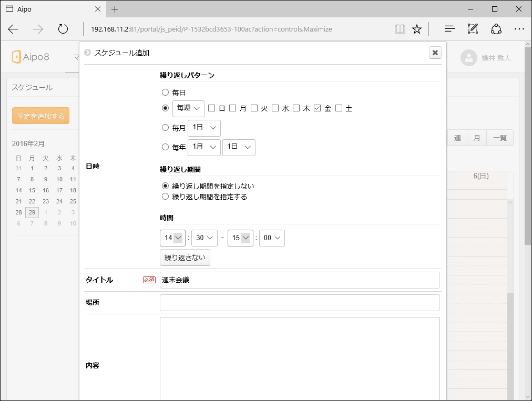This screenshot has height=401, width=532.
Task: Click the 予定を追加する button
Action: coord(40,115)
